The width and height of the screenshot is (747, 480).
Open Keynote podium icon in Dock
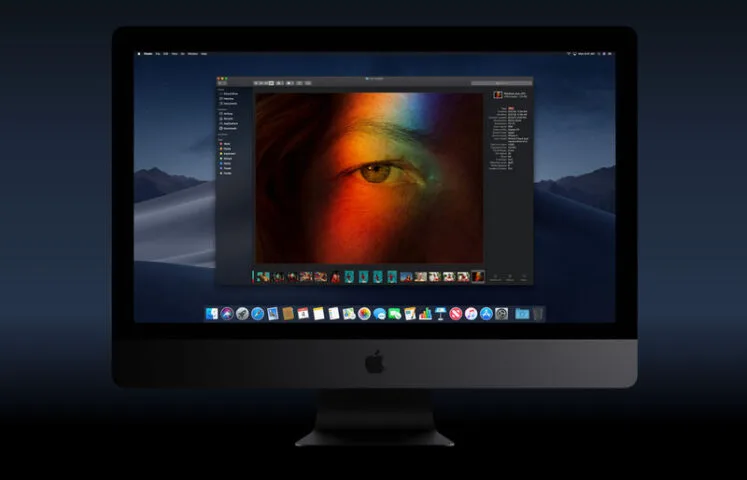440,314
